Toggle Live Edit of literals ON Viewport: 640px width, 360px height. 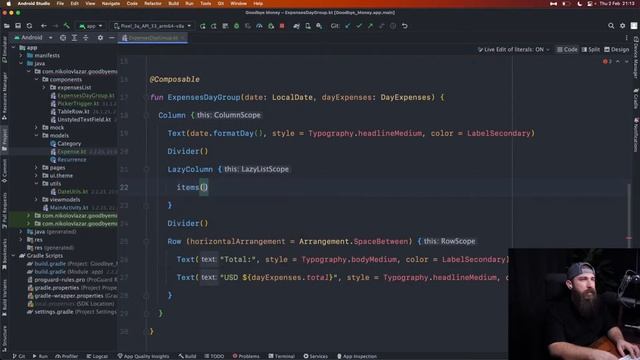(514, 49)
